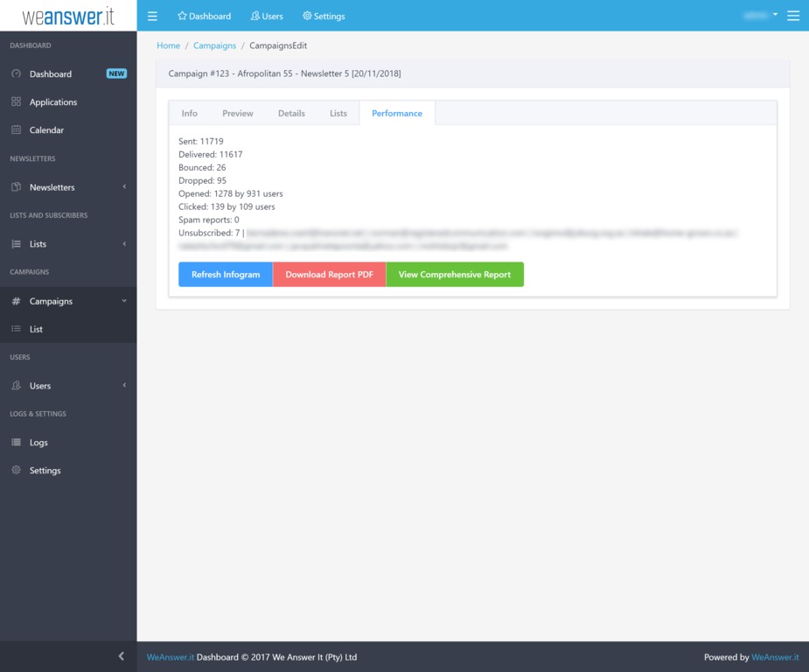Click Download Report PDF button

coord(329,275)
